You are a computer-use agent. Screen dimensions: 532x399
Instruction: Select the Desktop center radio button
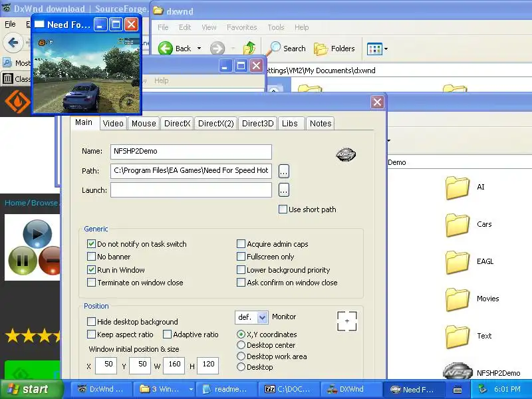[241, 345]
